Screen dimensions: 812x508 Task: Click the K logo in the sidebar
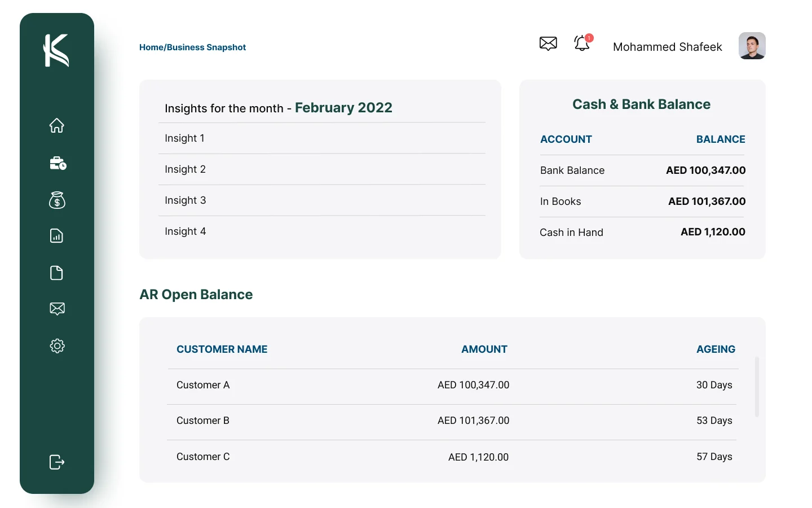pos(56,50)
